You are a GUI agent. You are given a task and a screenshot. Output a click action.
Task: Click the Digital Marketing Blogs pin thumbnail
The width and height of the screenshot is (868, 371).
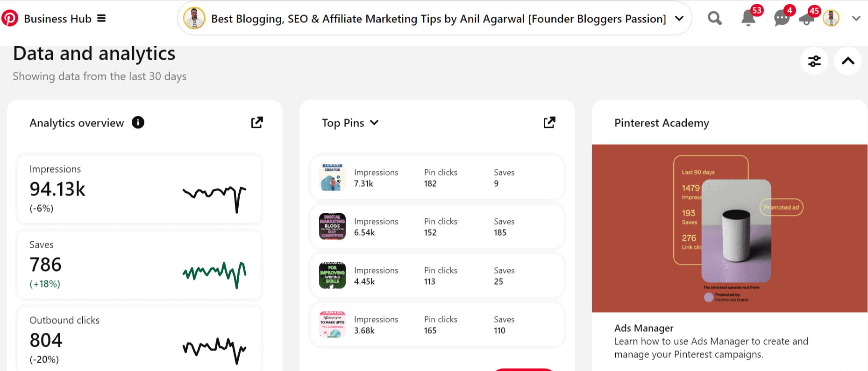click(332, 226)
